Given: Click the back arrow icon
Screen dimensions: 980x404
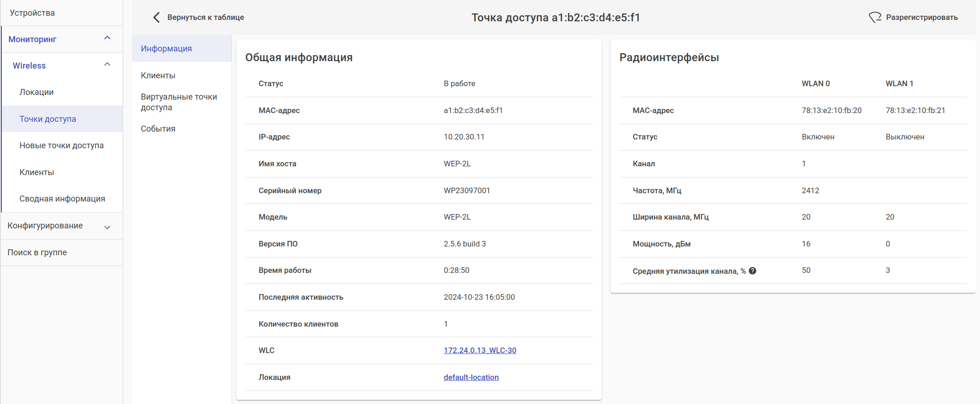Looking at the screenshot, I should [157, 18].
